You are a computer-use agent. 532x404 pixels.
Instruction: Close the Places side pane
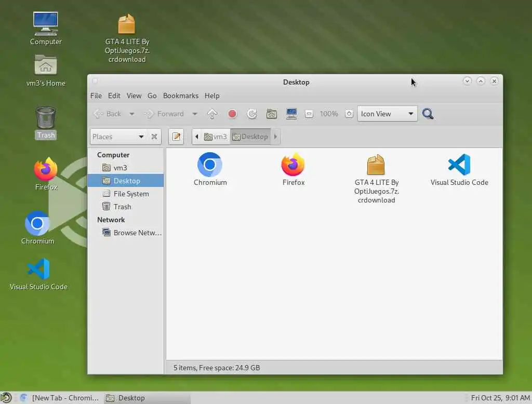154,137
